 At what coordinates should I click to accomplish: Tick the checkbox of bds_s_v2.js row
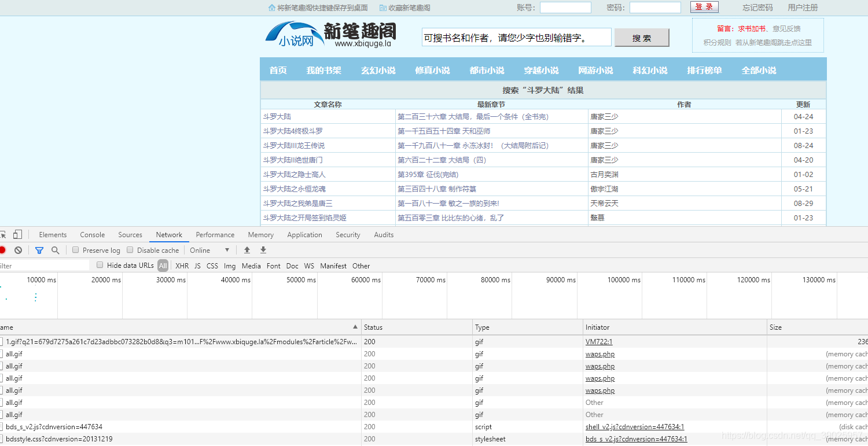point(1,426)
